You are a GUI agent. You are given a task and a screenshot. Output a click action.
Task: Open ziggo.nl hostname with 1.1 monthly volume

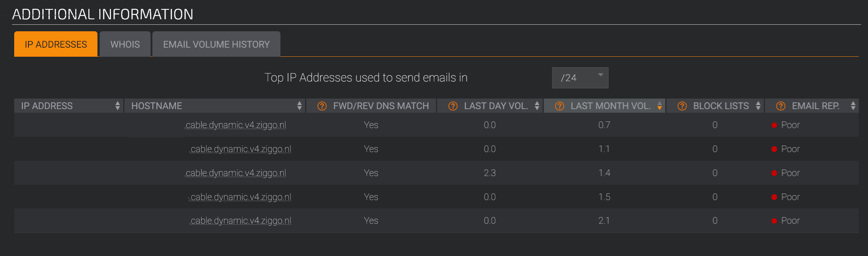[240, 149]
